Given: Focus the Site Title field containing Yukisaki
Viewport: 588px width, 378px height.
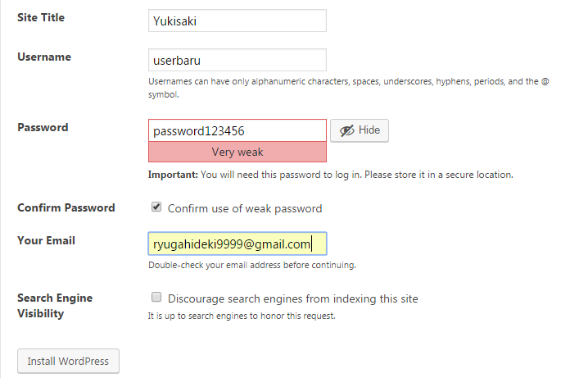Looking at the screenshot, I should point(237,20).
